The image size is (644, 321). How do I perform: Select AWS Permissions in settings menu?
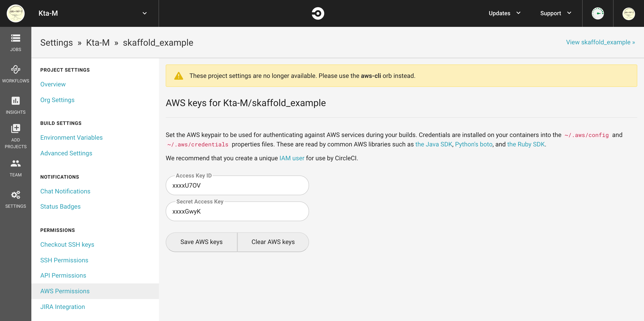tap(65, 291)
